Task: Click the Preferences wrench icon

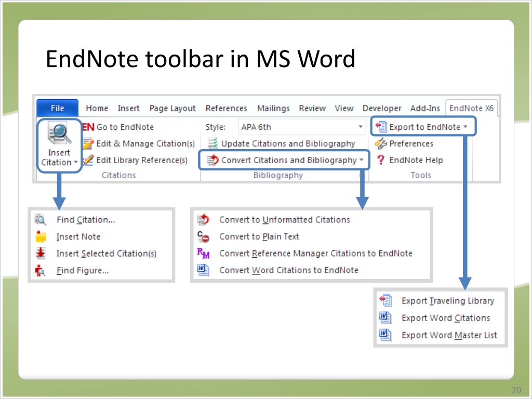Action: click(381, 143)
